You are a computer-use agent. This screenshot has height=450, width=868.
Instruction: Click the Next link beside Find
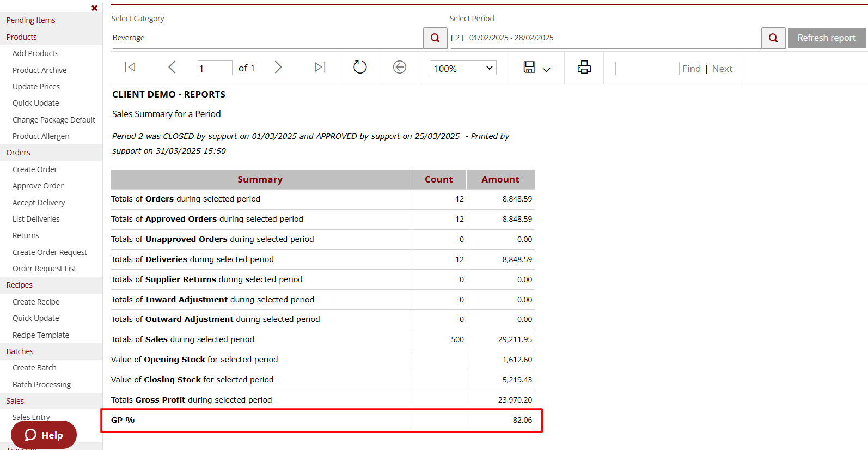[722, 69]
